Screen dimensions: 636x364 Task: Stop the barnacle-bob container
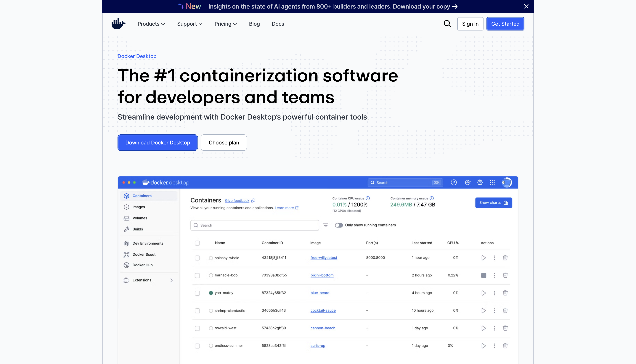(484, 275)
